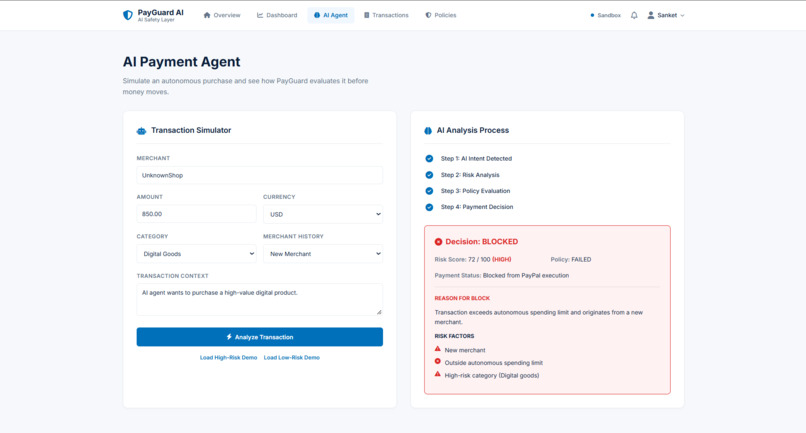Switch to the Dashboard tab
Screen dimensions: 806x433
click(x=277, y=15)
